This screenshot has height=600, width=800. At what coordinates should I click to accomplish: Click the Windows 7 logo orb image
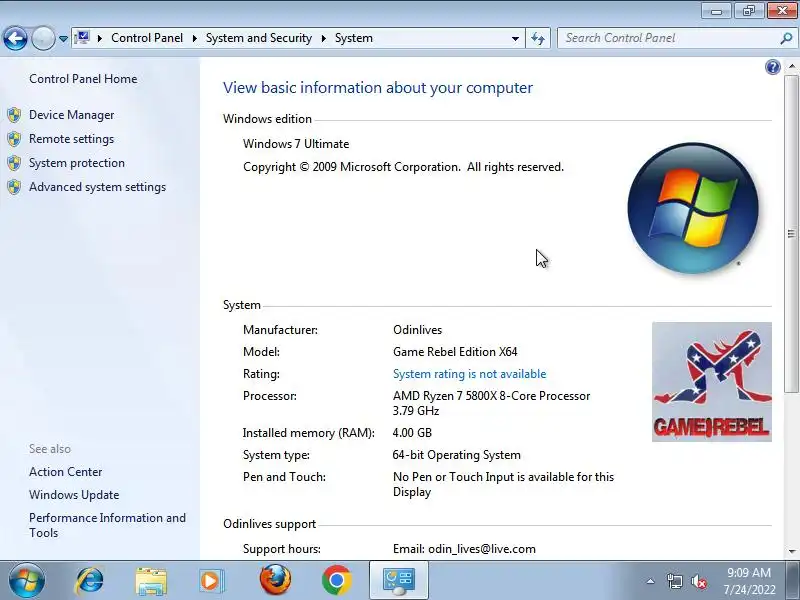pos(693,208)
